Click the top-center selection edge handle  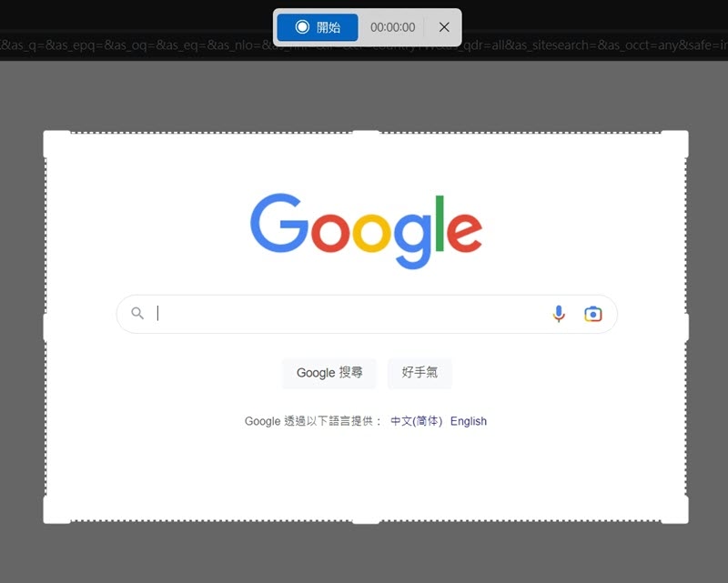coord(366,134)
